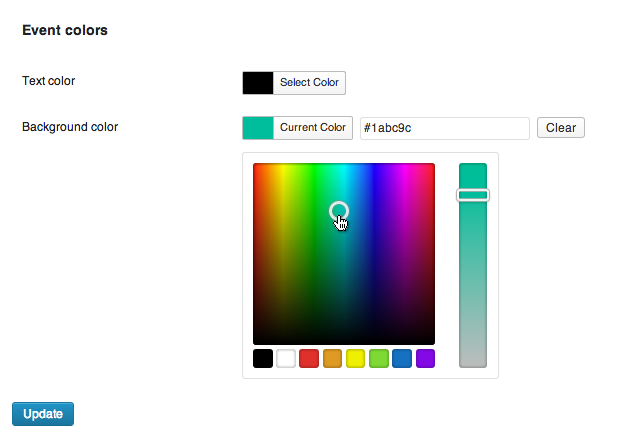
Task: Choose the orange palette swatch
Action: point(333,358)
